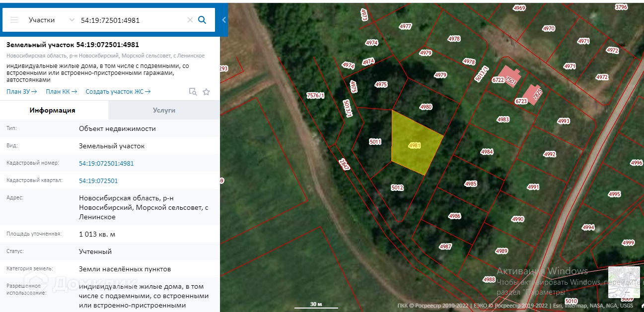This screenshot has height=312, width=644.
Task: Click parcel label 4983 on map
Action: click(x=503, y=120)
